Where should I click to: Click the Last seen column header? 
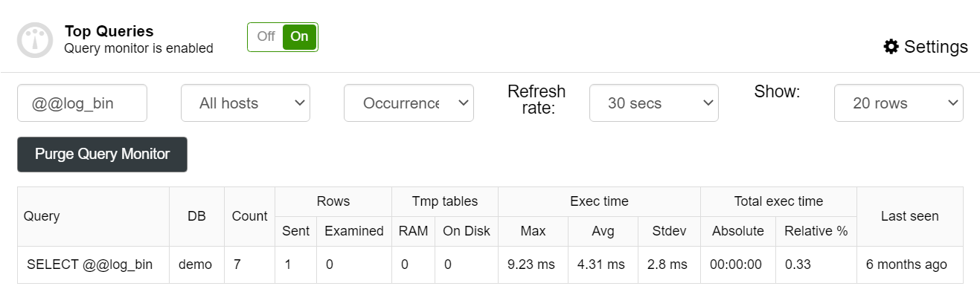tap(909, 216)
